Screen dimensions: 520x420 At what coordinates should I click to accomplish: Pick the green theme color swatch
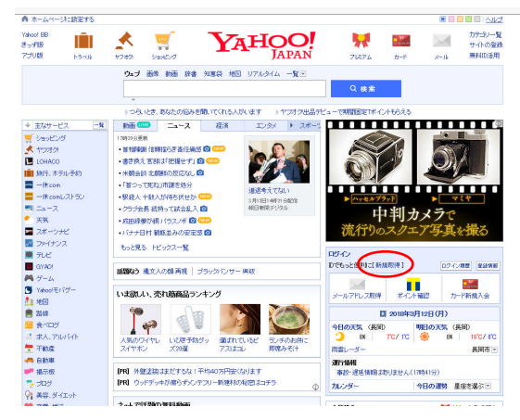click(x=469, y=19)
